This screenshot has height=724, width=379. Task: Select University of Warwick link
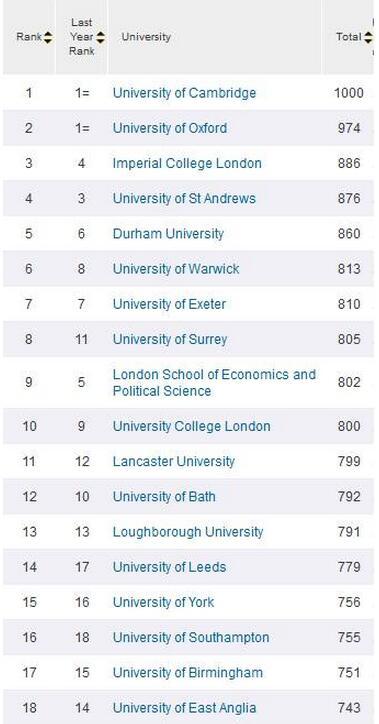coord(176,269)
